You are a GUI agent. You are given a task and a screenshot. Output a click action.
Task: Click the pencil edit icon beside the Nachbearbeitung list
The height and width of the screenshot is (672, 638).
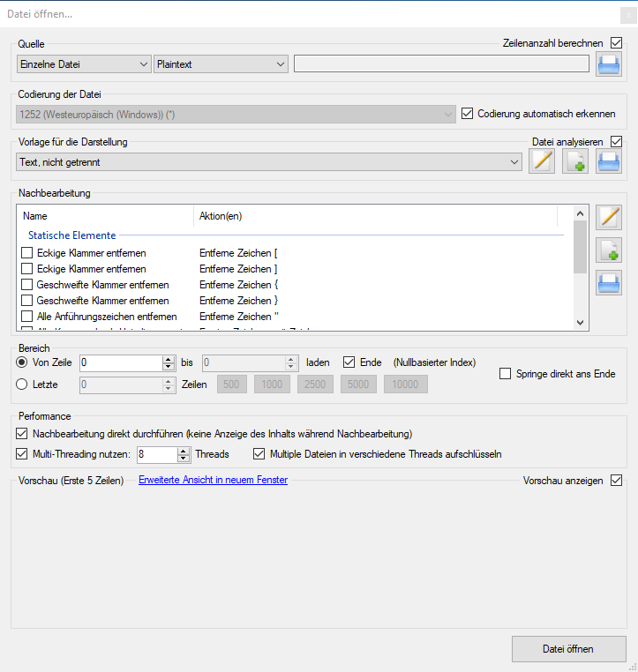608,217
